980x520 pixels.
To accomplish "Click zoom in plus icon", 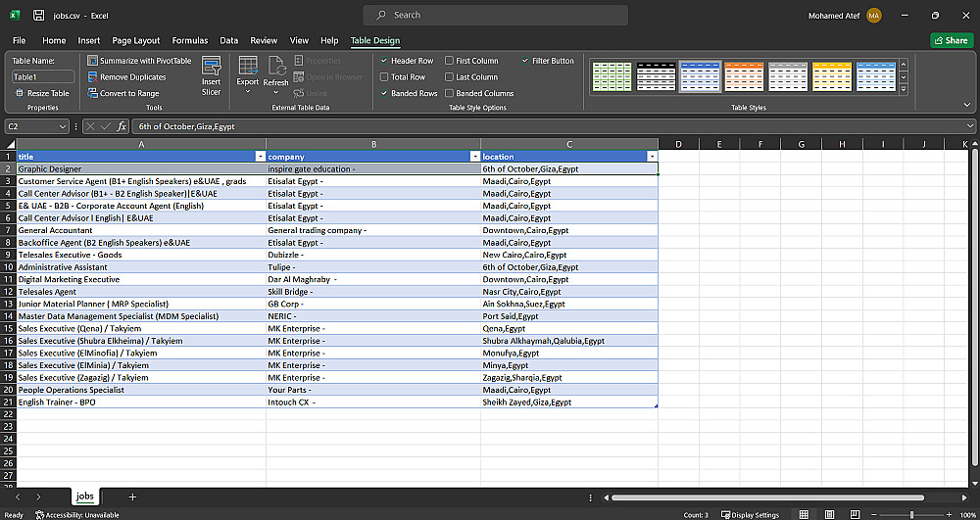I will pos(951,514).
